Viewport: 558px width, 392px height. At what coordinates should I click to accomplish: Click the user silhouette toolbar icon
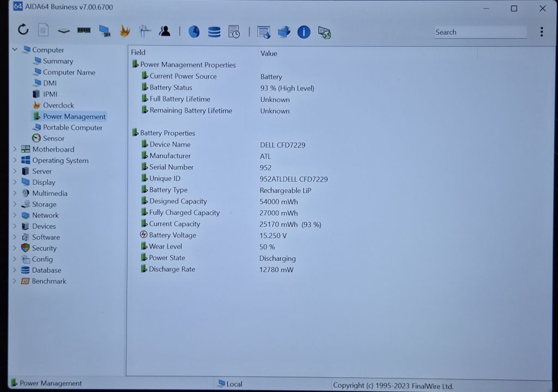coord(165,31)
